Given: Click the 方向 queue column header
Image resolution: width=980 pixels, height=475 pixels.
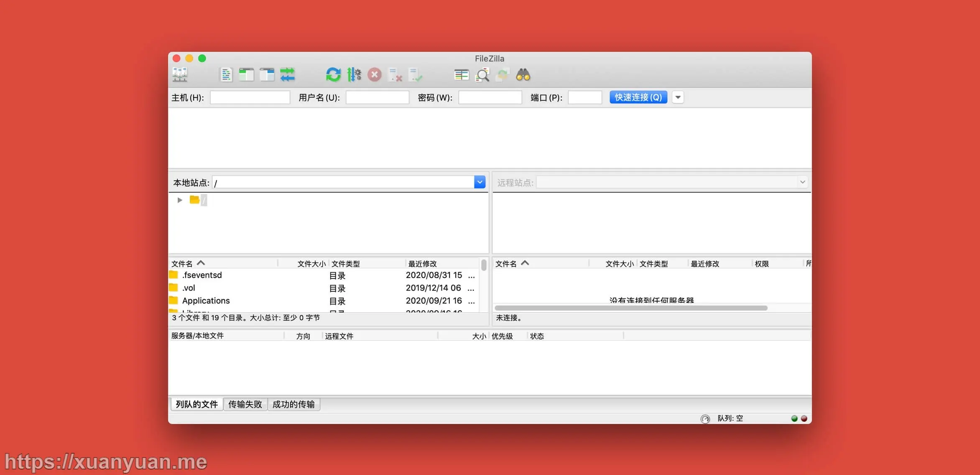Looking at the screenshot, I should click(303, 336).
